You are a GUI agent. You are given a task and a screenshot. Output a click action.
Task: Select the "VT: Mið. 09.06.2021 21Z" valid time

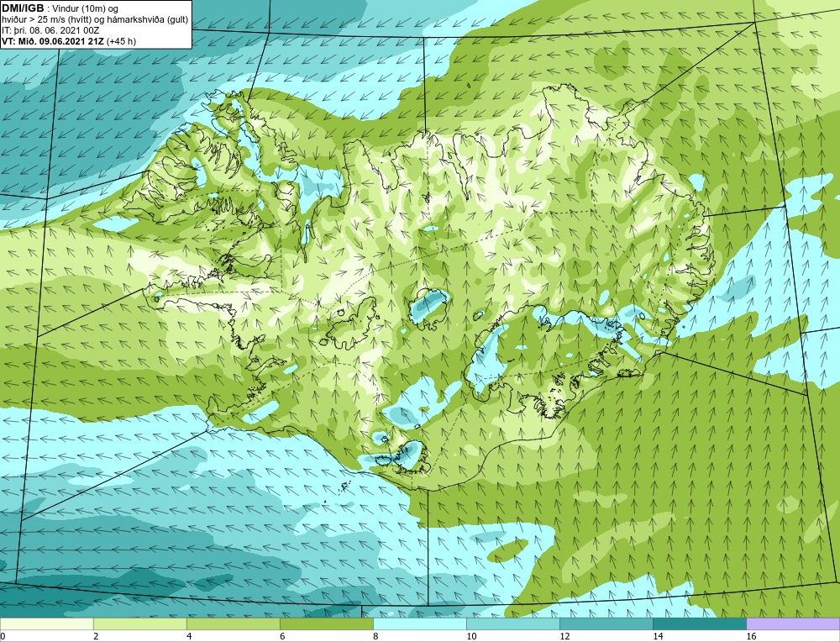pos(54,41)
